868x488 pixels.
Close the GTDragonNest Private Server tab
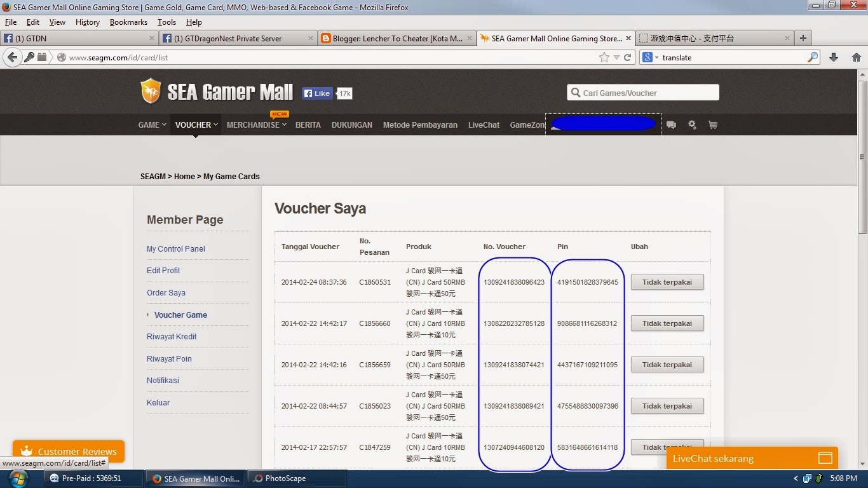311,38
